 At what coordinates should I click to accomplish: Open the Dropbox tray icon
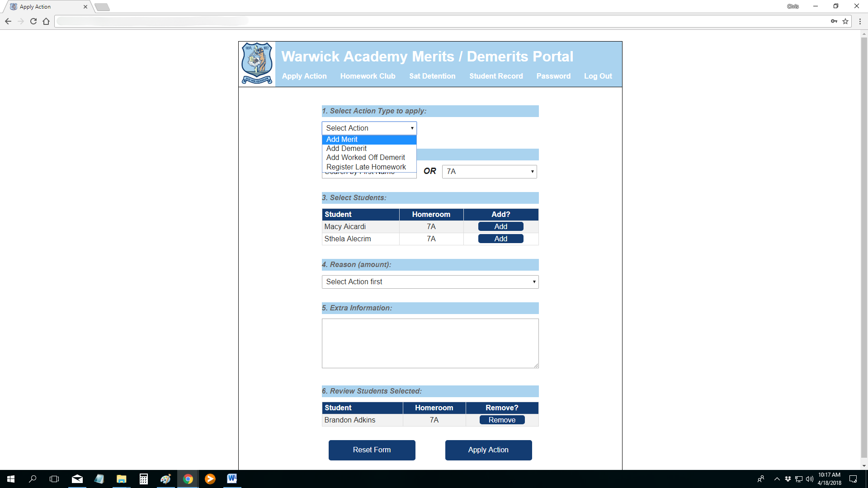point(788,479)
